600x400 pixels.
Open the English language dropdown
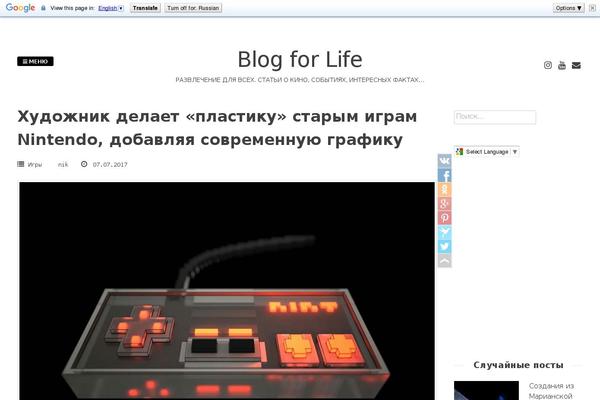coord(111,8)
